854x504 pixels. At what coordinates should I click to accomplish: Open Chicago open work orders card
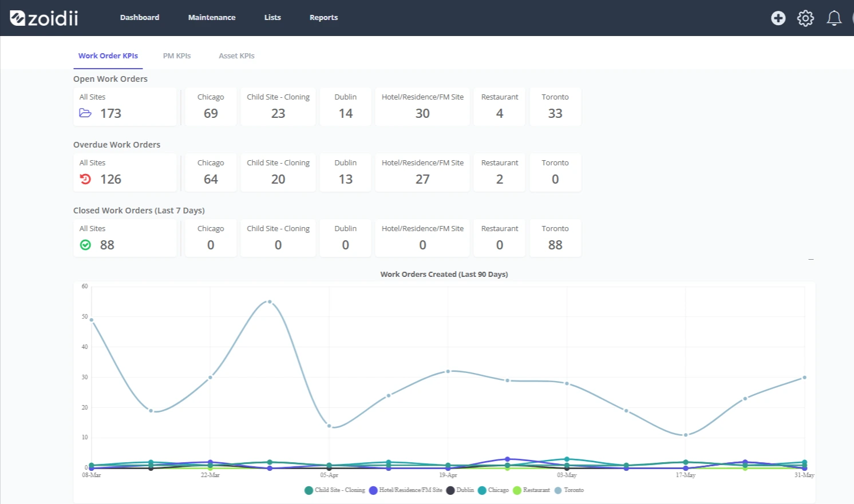point(211,106)
